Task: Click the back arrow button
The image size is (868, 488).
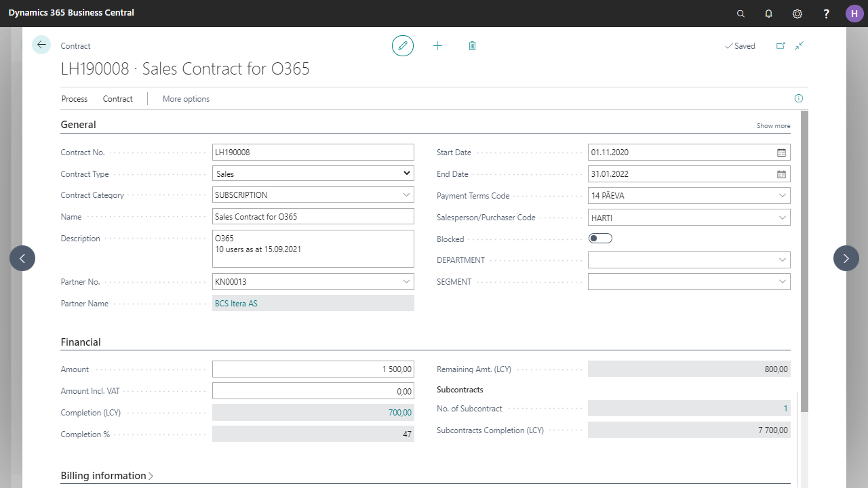Action: coord(41,45)
